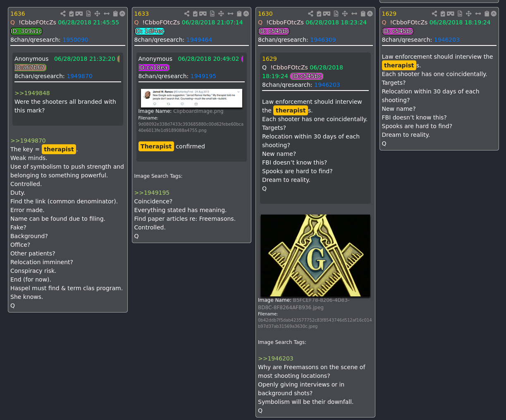Click the image-file icon on post 1636

point(88,14)
